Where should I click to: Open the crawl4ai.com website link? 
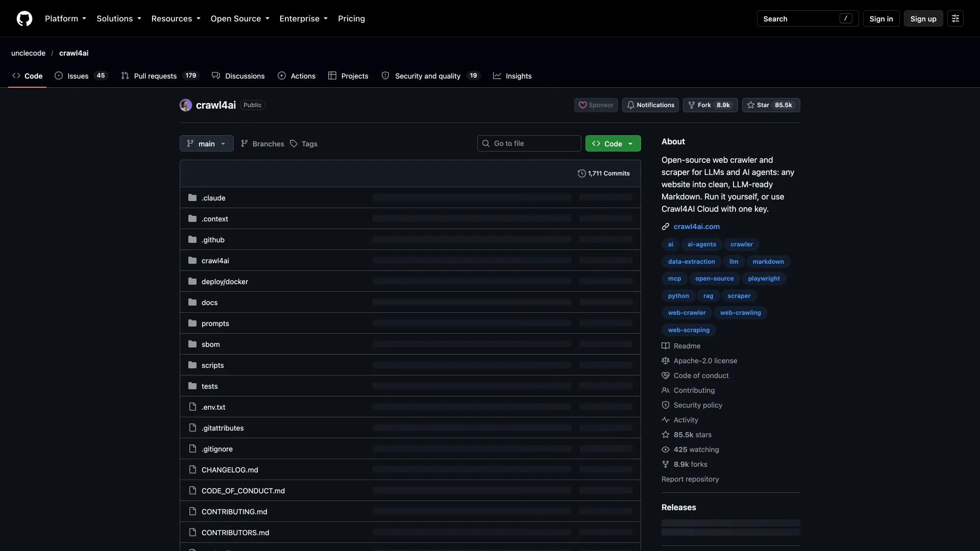coord(696,227)
